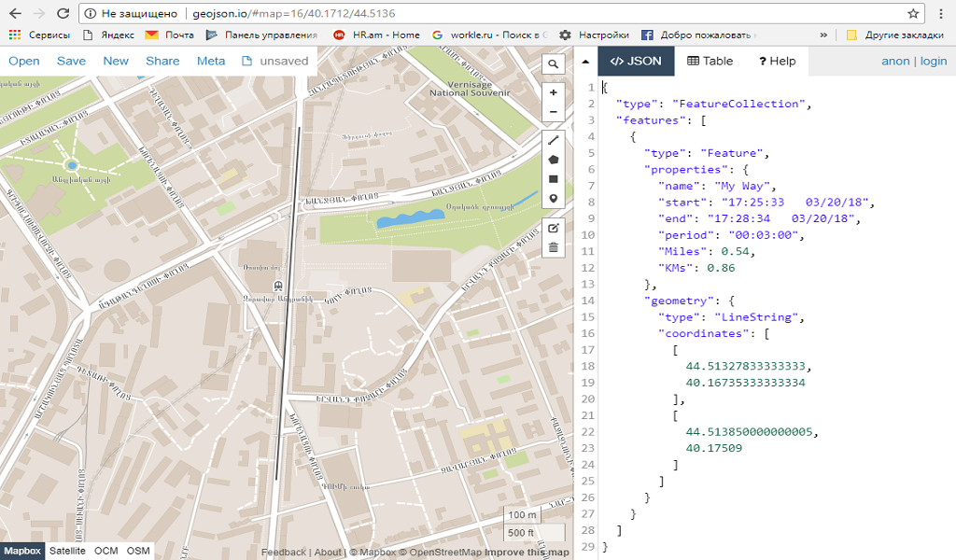Image resolution: width=956 pixels, height=560 pixels.
Task: Select the draw rectangle tool
Action: click(554, 179)
